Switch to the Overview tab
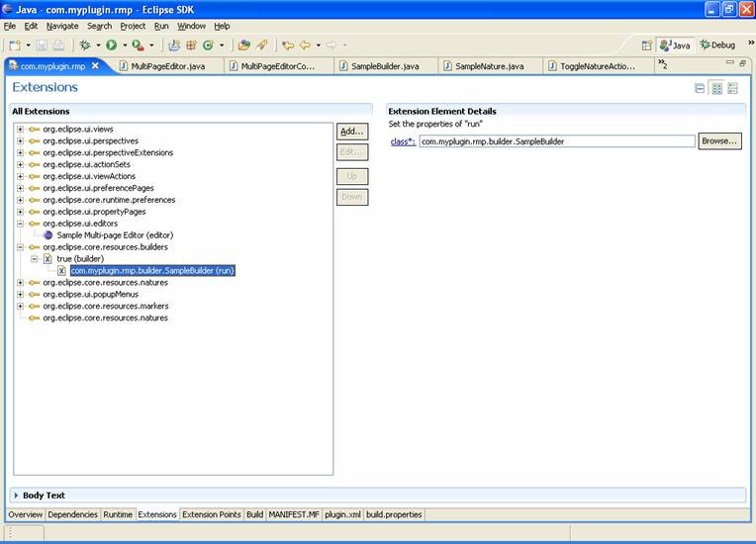 [x=26, y=514]
